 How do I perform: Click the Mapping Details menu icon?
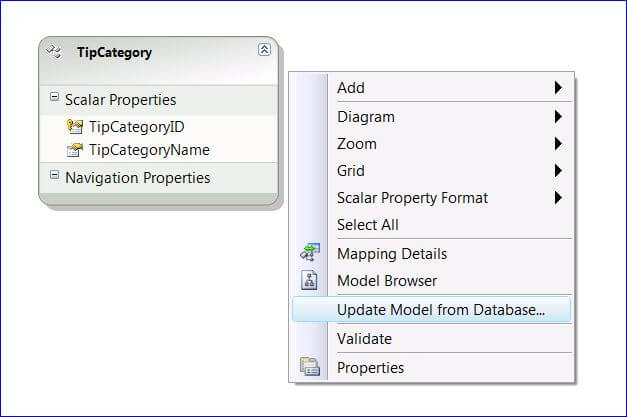[310, 253]
